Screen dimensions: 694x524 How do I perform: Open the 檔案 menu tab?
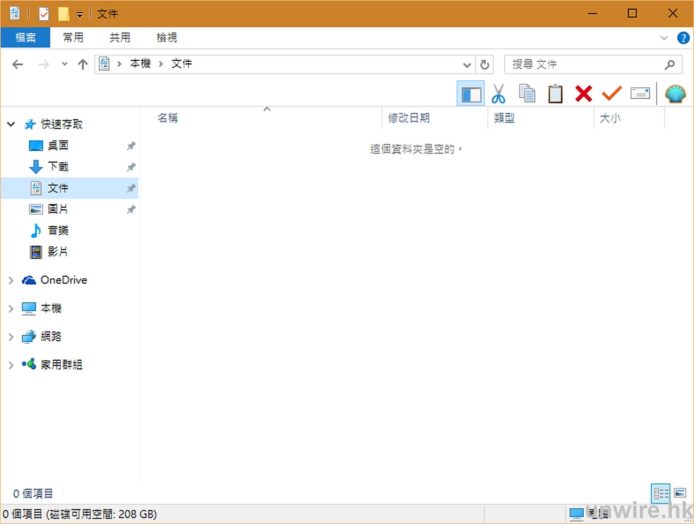[x=25, y=37]
